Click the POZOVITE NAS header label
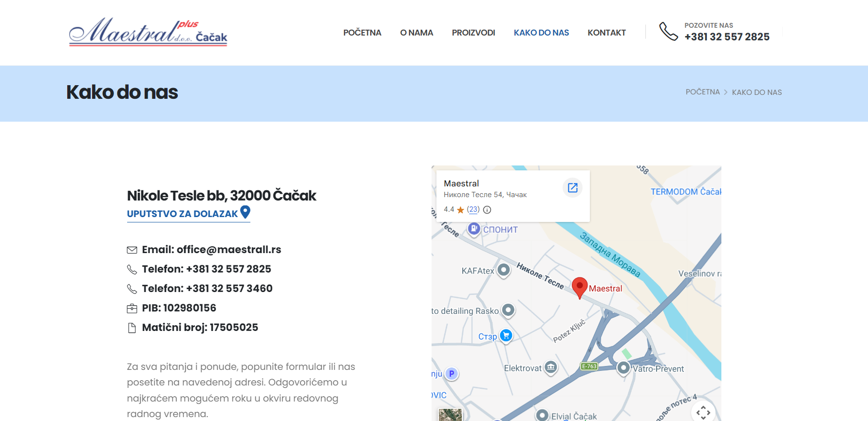 pos(709,25)
